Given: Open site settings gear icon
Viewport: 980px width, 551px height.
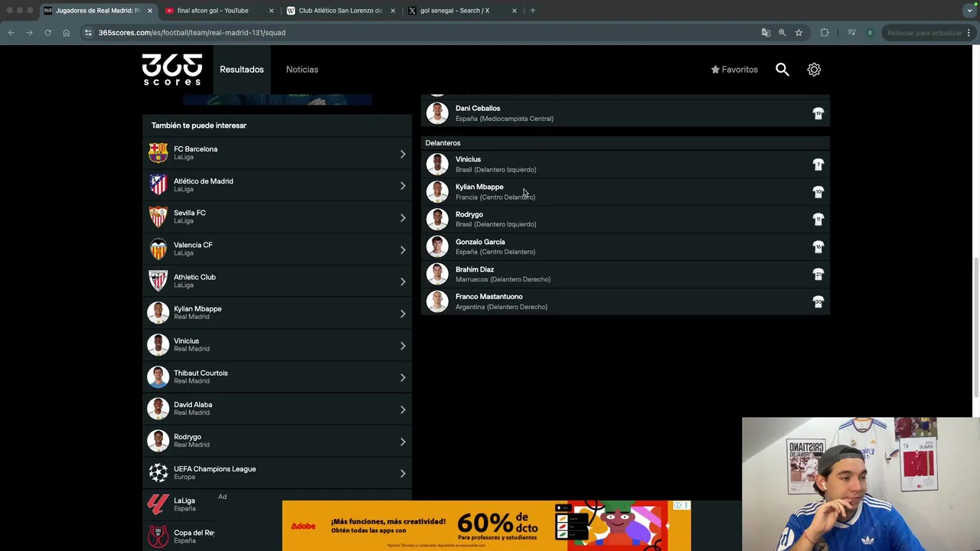Looking at the screenshot, I should pos(814,70).
